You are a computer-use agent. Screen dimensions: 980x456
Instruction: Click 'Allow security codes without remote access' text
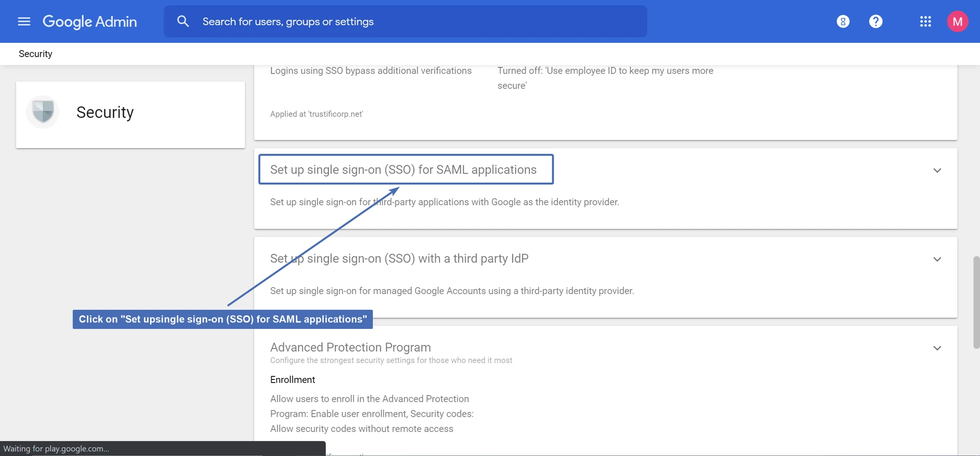pyautogui.click(x=361, y=429)
